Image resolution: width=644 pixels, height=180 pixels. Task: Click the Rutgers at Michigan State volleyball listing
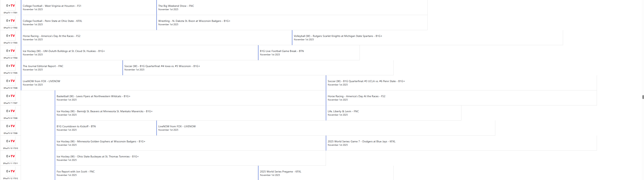click(338, 36)
